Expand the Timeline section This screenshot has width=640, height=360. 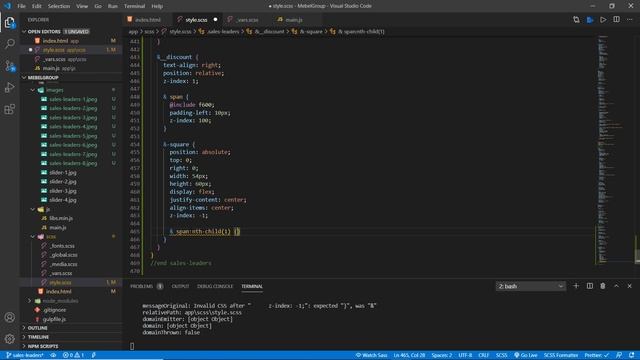click(71, 337)
